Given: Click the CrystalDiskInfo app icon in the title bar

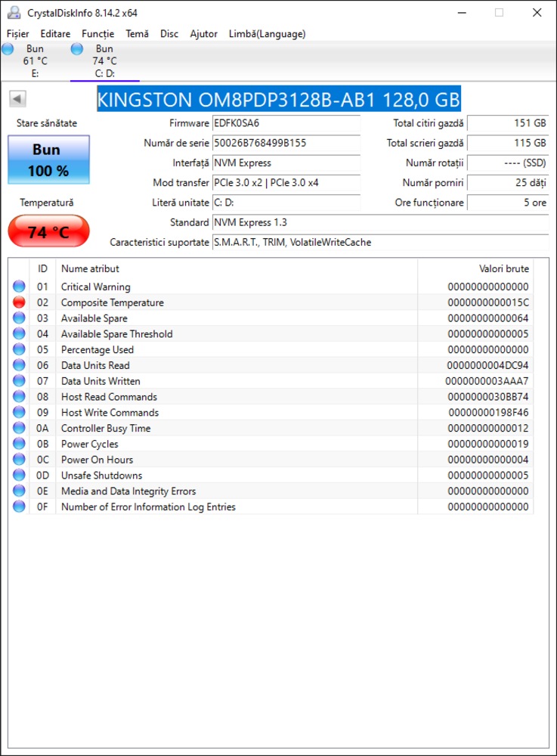Looking at the screenshot, I should point(14,13).
